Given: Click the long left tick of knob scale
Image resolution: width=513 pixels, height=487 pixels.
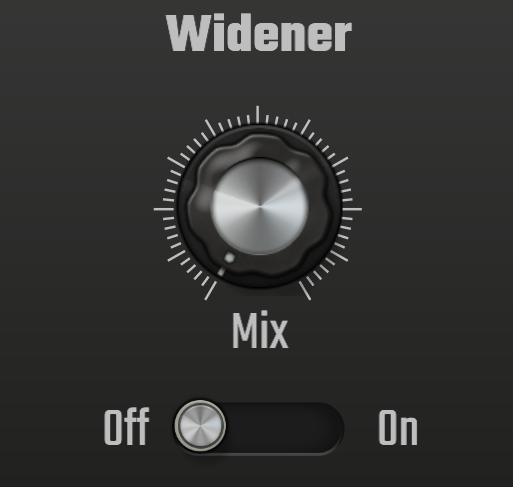Looking at the screenshot, I should tap(163, 209).
